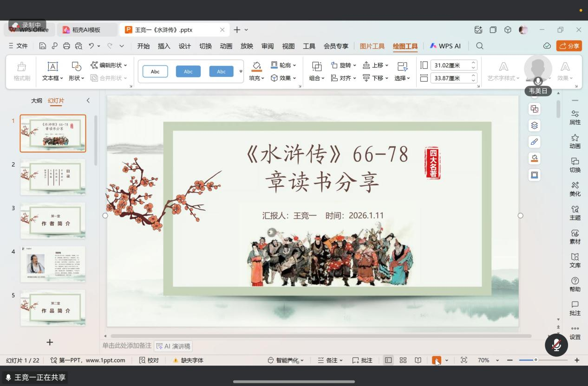Click the print icon in quick toolbar
The image size is (588, 386).
tap(66, 46)
